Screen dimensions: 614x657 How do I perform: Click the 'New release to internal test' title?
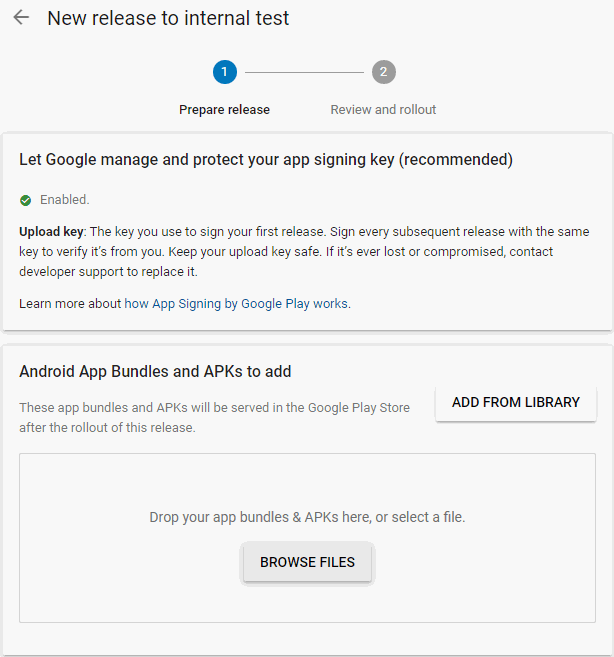point(168,18)
